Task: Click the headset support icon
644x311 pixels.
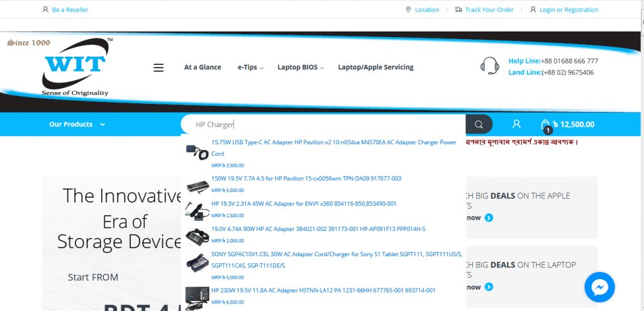Action: pyautogui.click(x=489, y=66)
